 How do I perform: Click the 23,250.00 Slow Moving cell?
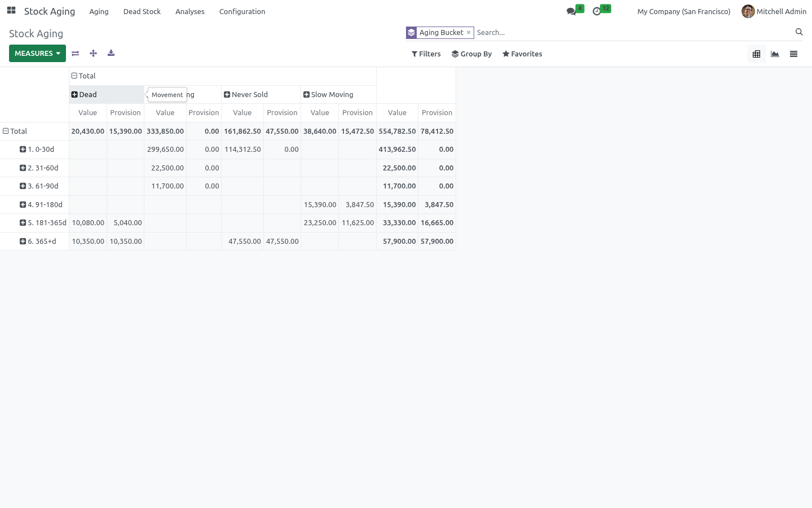click(320, 223)
